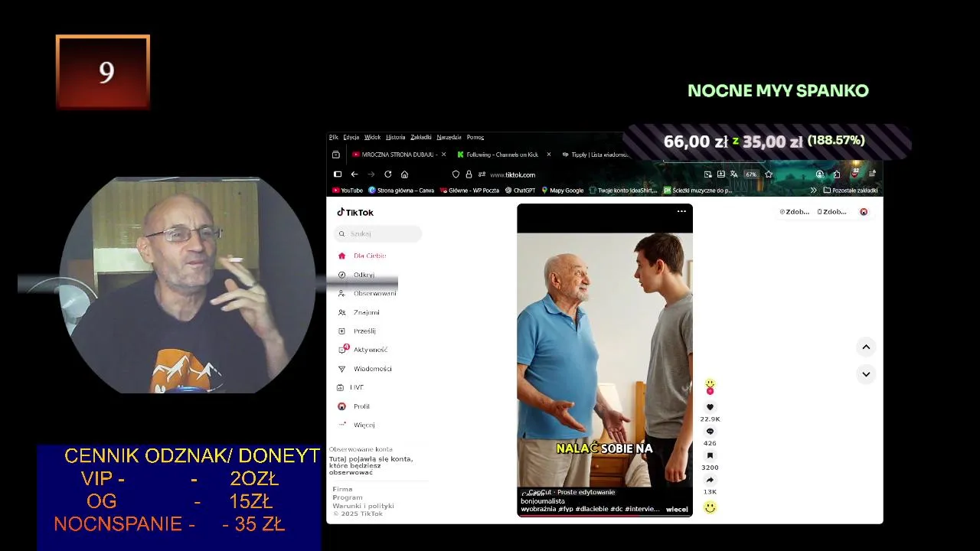Go to browser home page
Image resolution: width=980 pixels, height=551 pixels.
tap(404, 174)
